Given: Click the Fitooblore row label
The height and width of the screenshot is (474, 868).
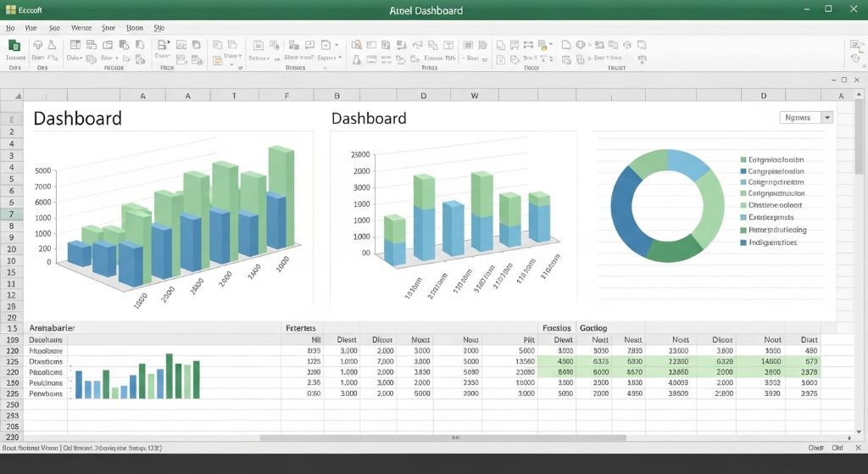Looking at the screenshot, I should point(46,350).
